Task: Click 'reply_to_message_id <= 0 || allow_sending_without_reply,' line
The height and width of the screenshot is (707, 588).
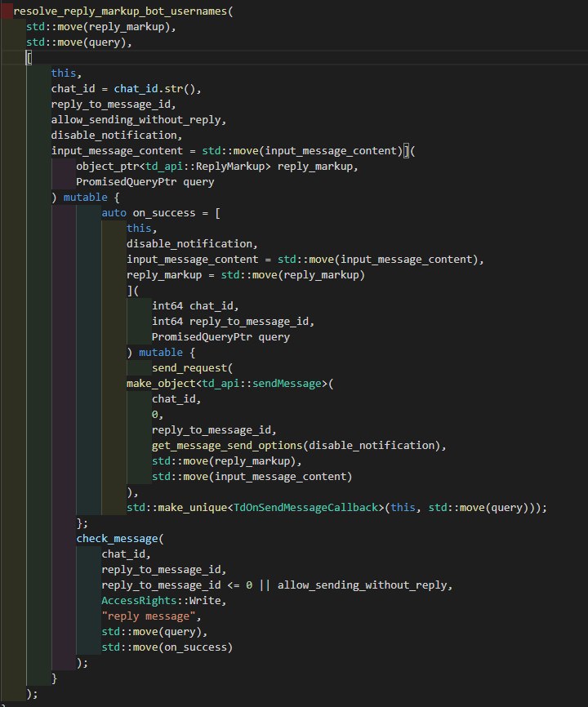Action: click(x=277, y=585)
